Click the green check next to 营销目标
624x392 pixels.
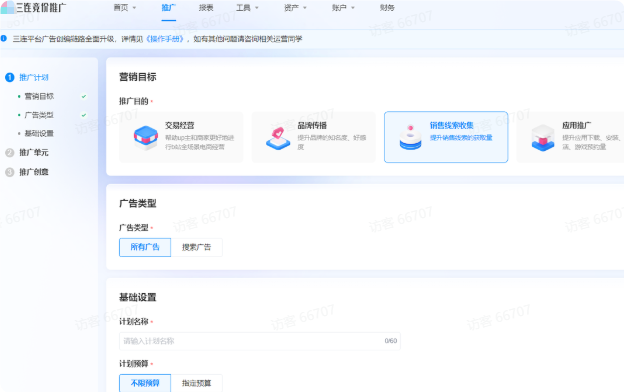[84, 96]
